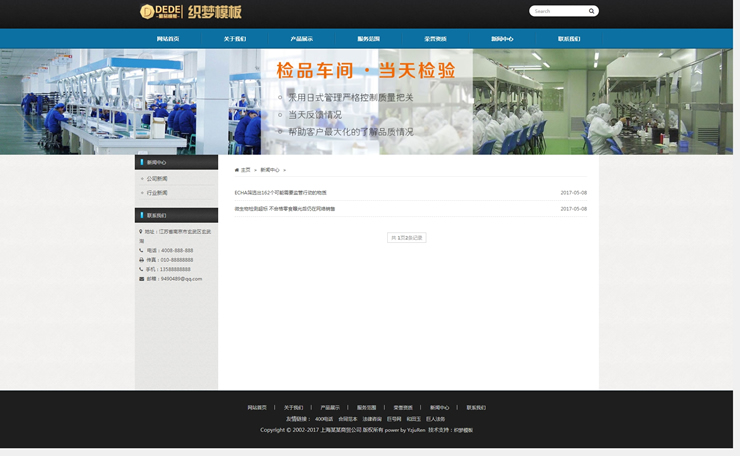Open the 微生物检测超标 news article

click(x=285, y=209)
